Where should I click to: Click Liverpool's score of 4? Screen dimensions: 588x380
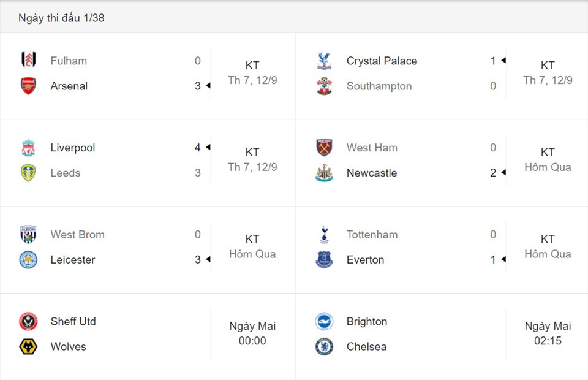[198, 148]
